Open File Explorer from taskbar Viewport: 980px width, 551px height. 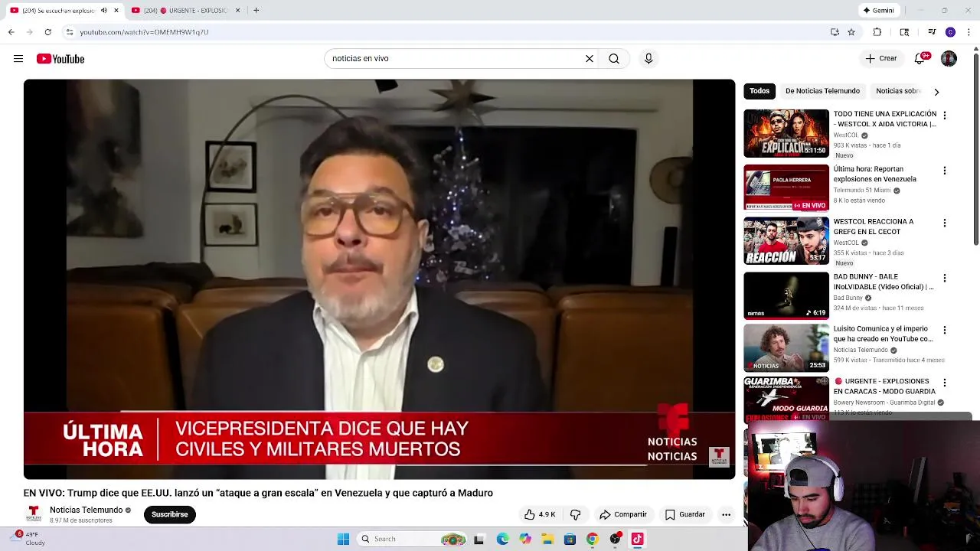point(547,539)
